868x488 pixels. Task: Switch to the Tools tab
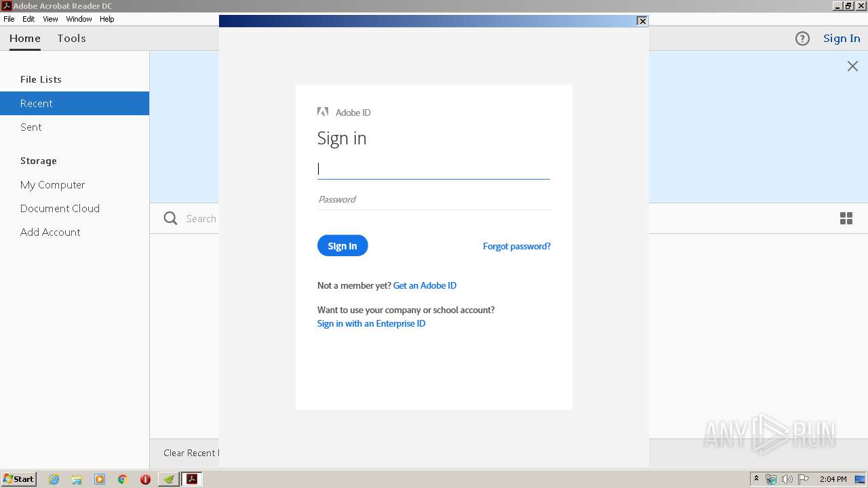(x=71, y=39)
